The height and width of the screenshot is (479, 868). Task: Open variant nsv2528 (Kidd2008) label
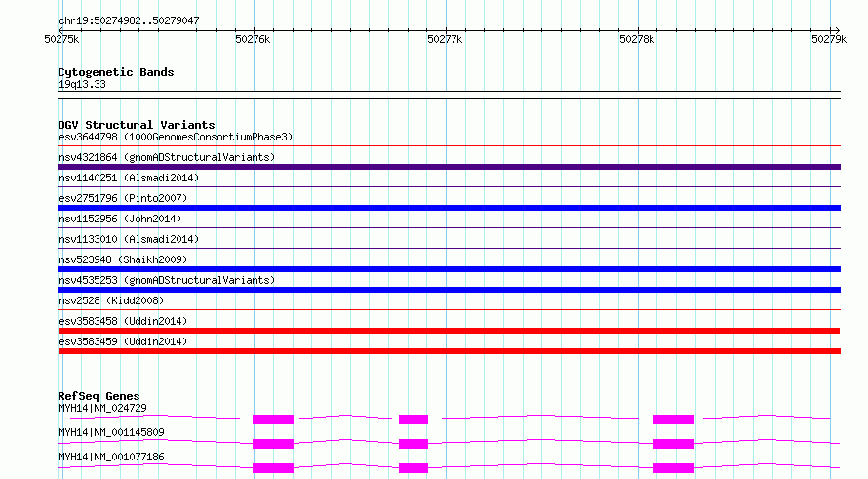pos(111,300)
